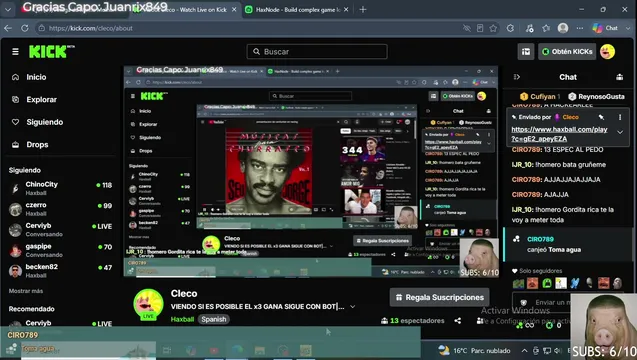The image size is (637, 360).
Task: Open the gift icon in the Chat header
Action: tap(619, 77)
